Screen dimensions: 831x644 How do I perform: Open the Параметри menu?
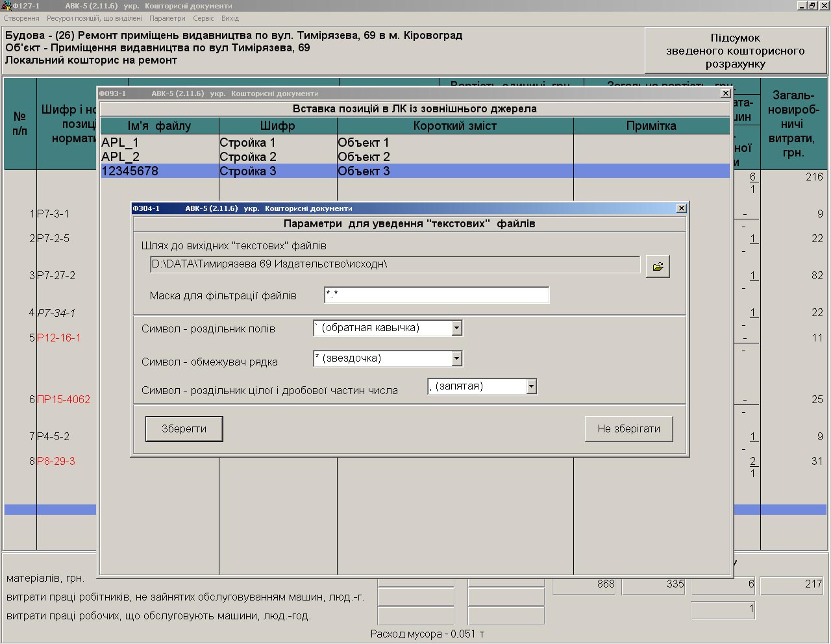click(167, 18)
